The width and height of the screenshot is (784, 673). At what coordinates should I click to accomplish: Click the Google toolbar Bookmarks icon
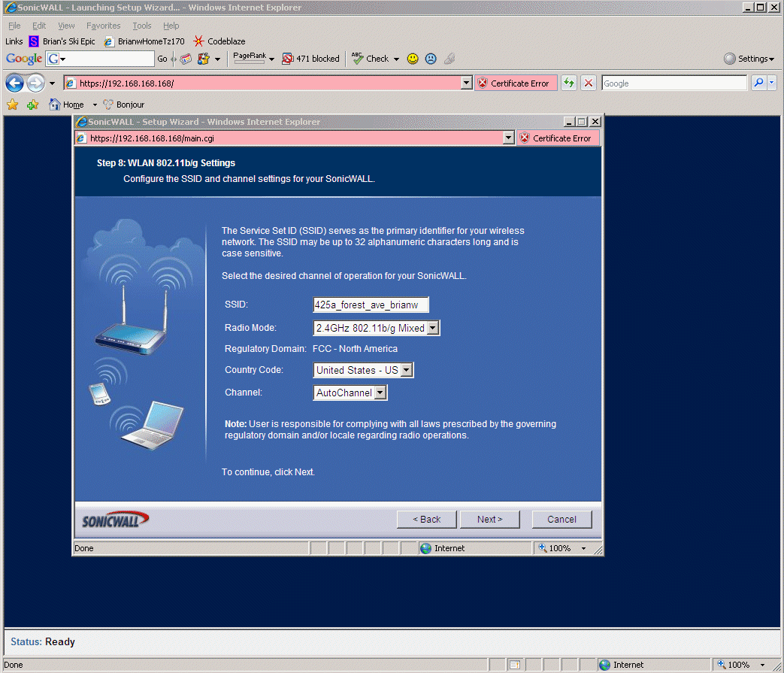coord(186,59)
